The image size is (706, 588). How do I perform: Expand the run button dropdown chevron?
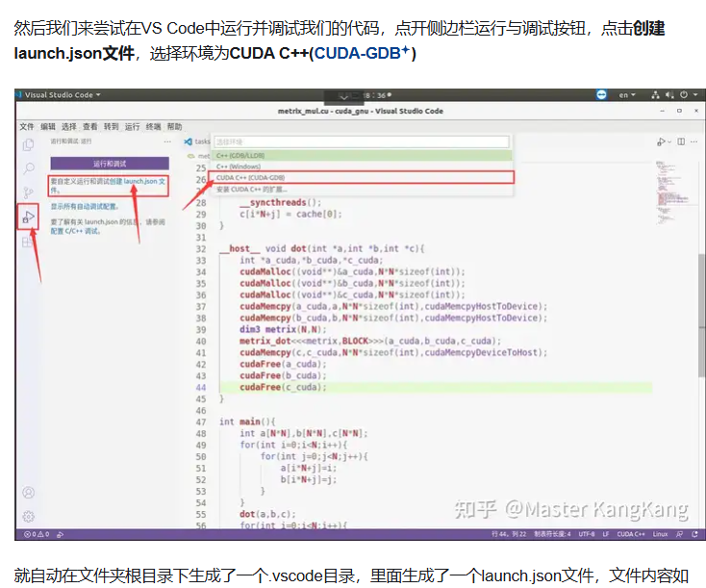click(669, 141)
